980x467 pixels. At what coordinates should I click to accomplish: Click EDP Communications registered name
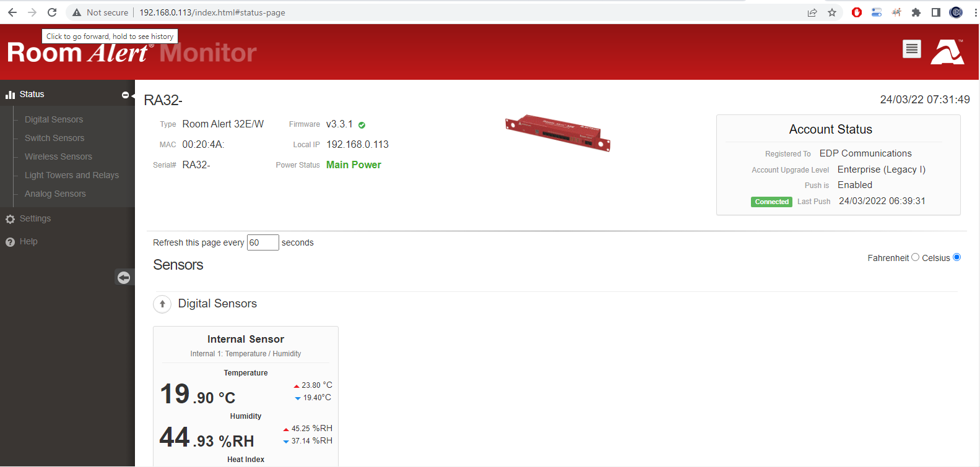coord(865,153)
